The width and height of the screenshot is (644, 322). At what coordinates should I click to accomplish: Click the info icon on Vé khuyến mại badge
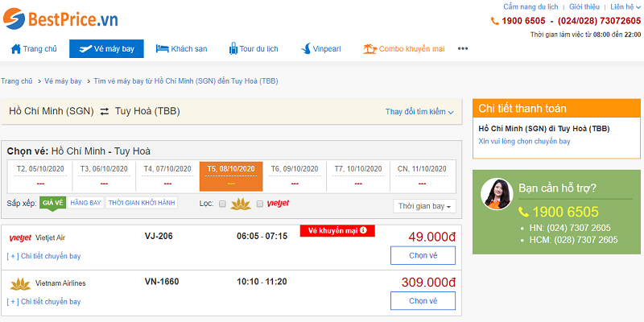pos(363,230)
